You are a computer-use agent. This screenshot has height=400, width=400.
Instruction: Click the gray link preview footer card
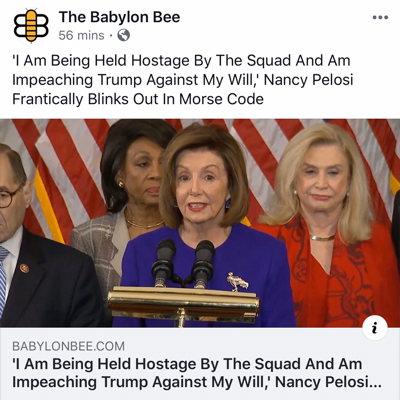tap(200, 364)
